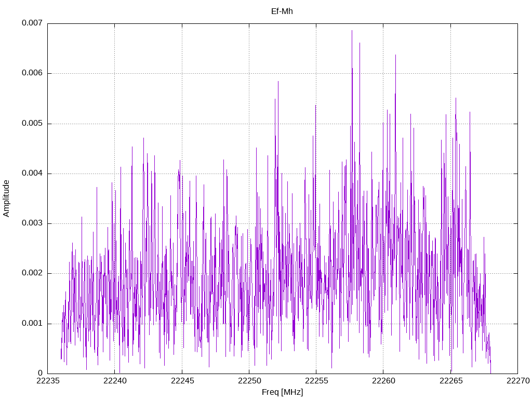Image resolution: width=532 pixels, height=399 pixels.
Task: Click x-axis tick label 22255
Action: pyautogui.click(x=316, y=381)
